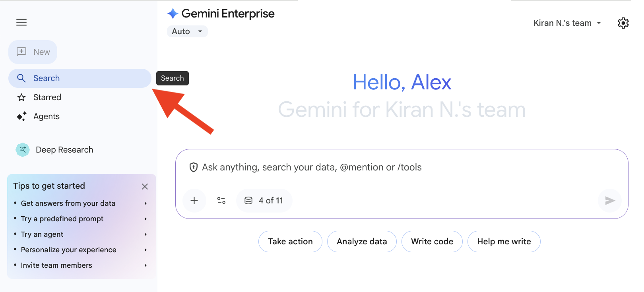Click the Analyze data suggestion chip

[362, 242]
